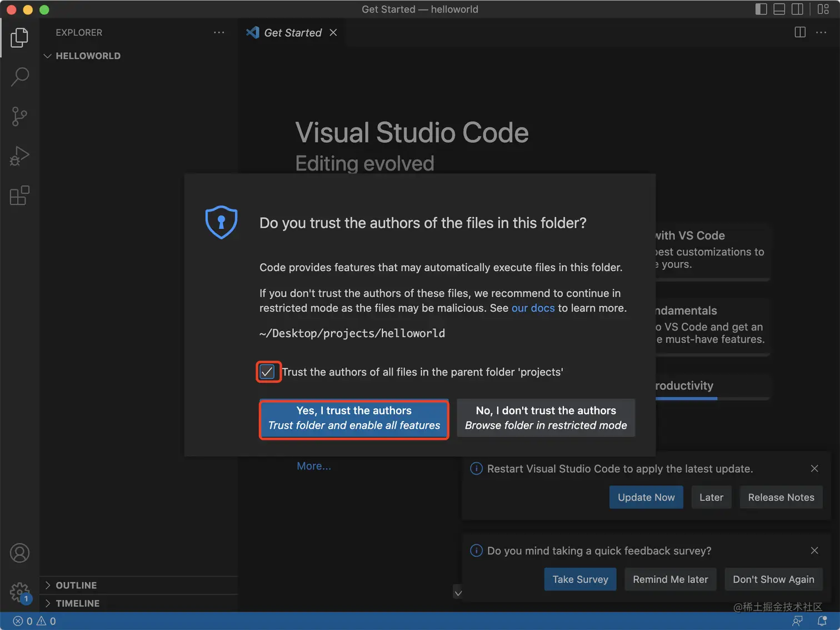Open the 'our docs' link
The image size is (840, 630).
[533, 308]
